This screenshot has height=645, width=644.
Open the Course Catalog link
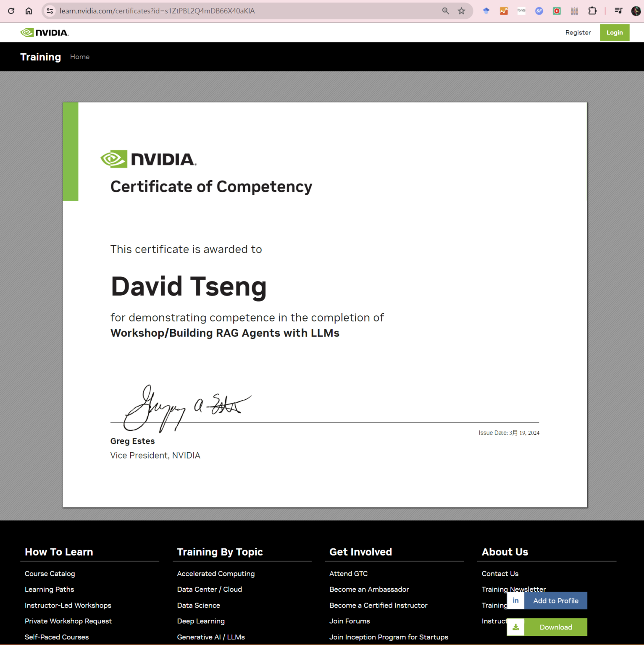(x=50, y=573)
